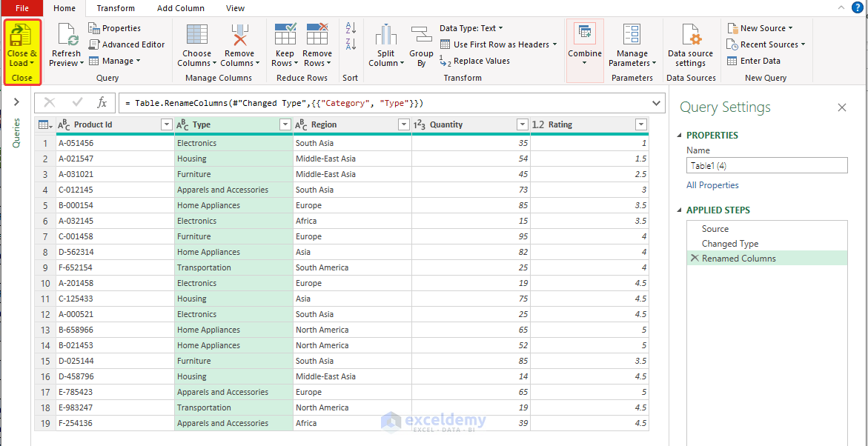868x446 pixels.
Task: Open the Recent Sources dropdown
Action: (766, 44)
